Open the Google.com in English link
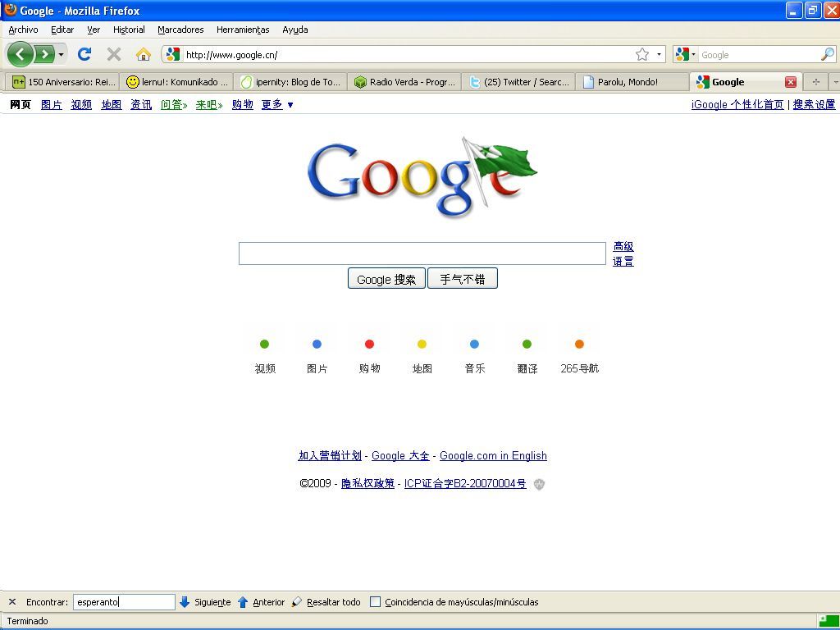840x630 pixels. [x=493, y=456]
